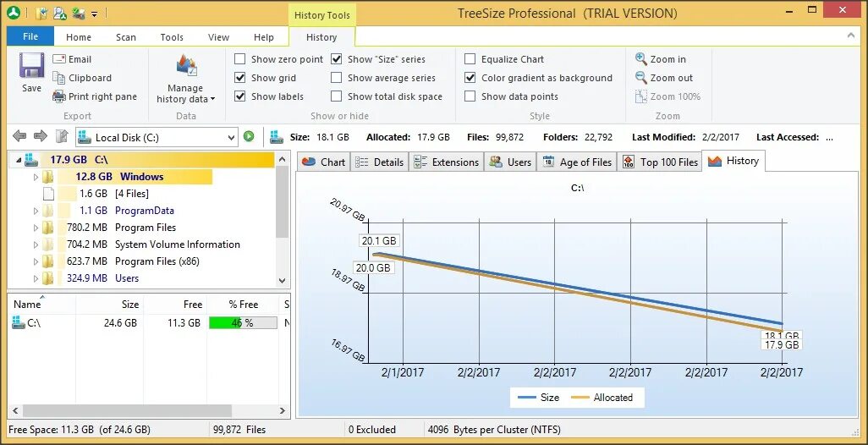Sort the drive list by Name column
Viewport: 868px width, 445px height.
(x=41, y=305)
